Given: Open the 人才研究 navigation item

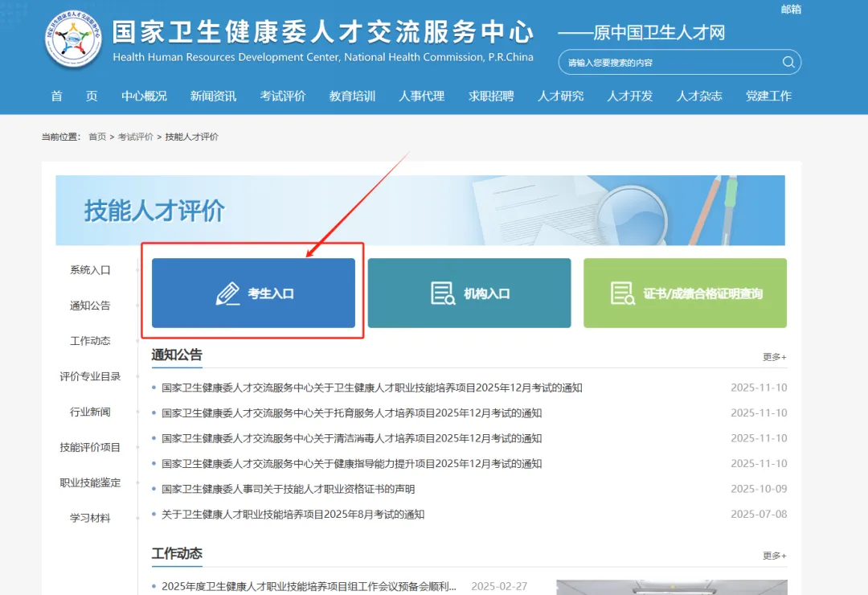Looking at the screenshot, I should (x=561, y=96).
